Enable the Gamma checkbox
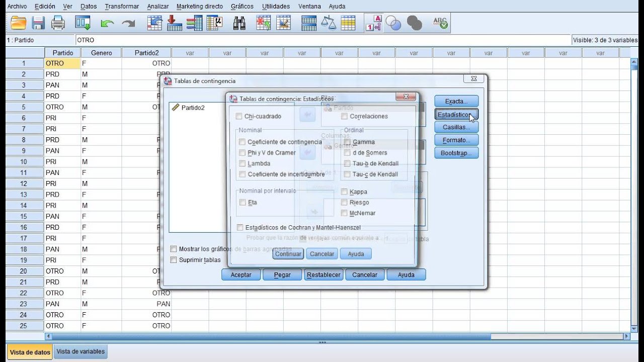644x362 pixels. coord(347,142)
